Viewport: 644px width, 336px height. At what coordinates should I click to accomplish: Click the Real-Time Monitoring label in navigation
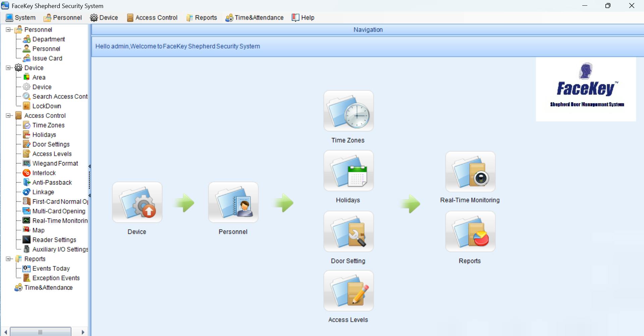[470, 200]
